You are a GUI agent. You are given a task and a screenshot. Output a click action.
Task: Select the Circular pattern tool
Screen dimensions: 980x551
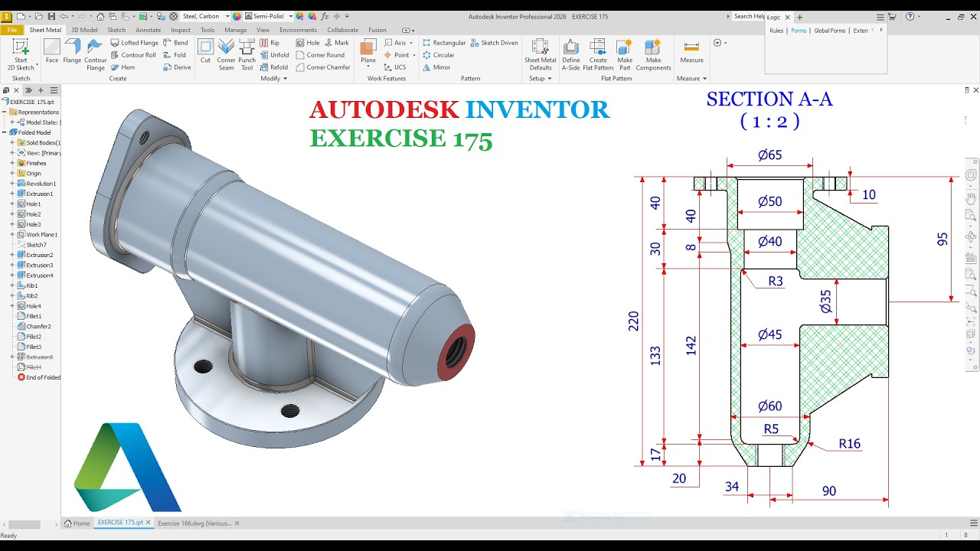[438, 55]
